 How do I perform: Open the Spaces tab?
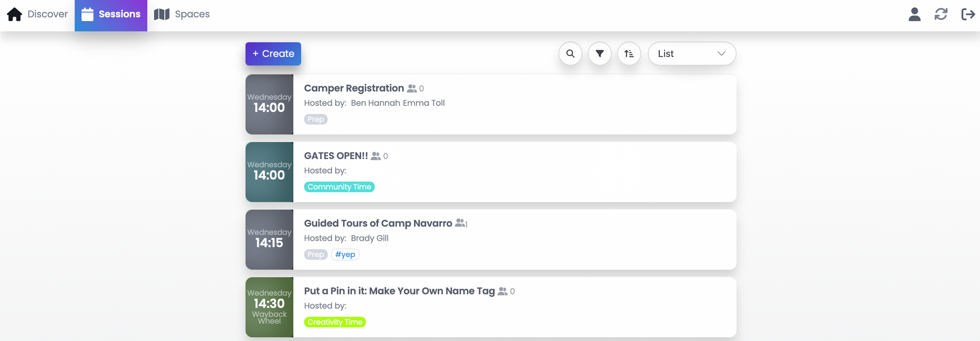point(182,14)
